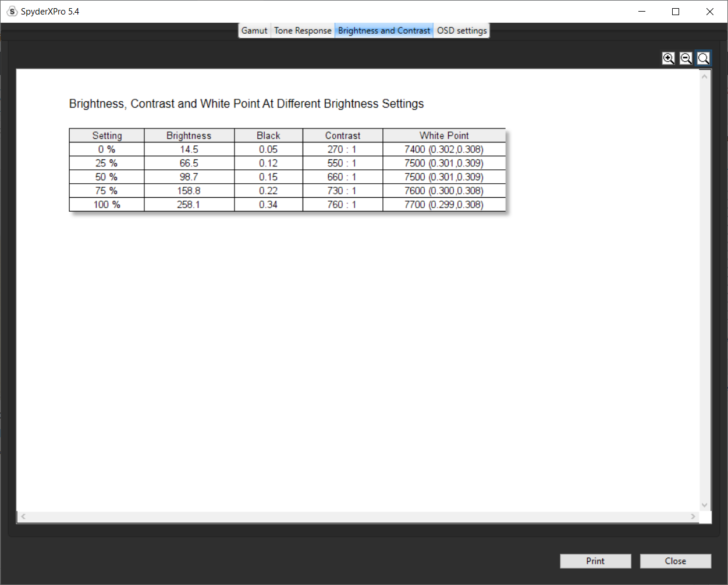The width and height of the screenshot is (728, 585).
Task: Click the contrast value 660 : 1
Action: coord(343,177)
